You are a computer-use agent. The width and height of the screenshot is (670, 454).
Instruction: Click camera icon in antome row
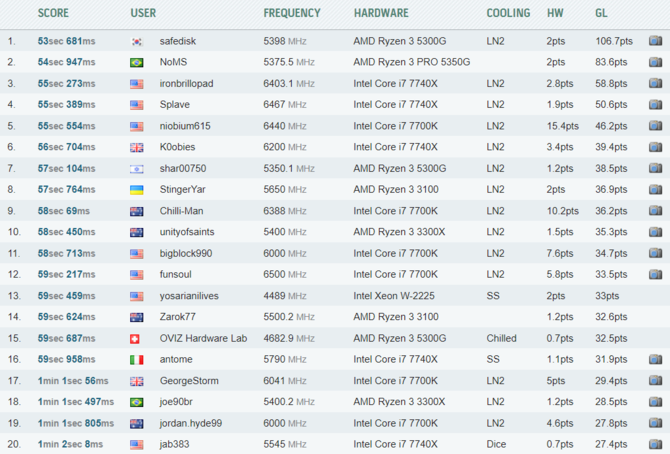(x=655, y=359)
